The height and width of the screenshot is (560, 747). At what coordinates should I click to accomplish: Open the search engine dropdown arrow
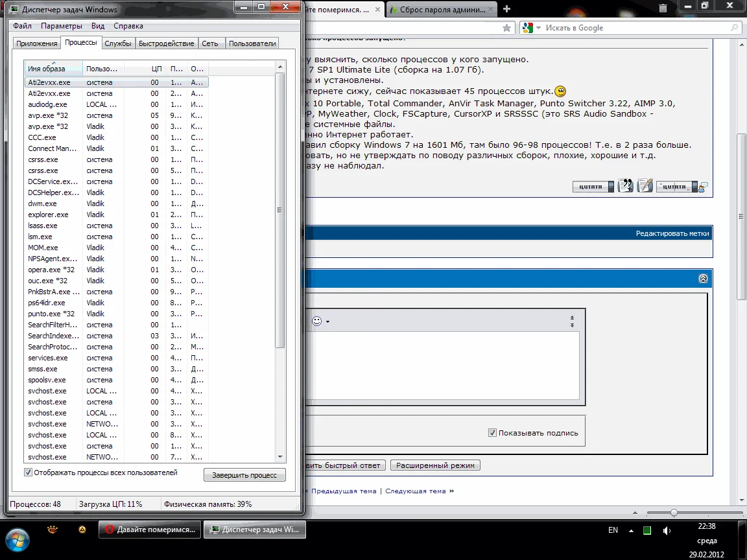(539, 28)
